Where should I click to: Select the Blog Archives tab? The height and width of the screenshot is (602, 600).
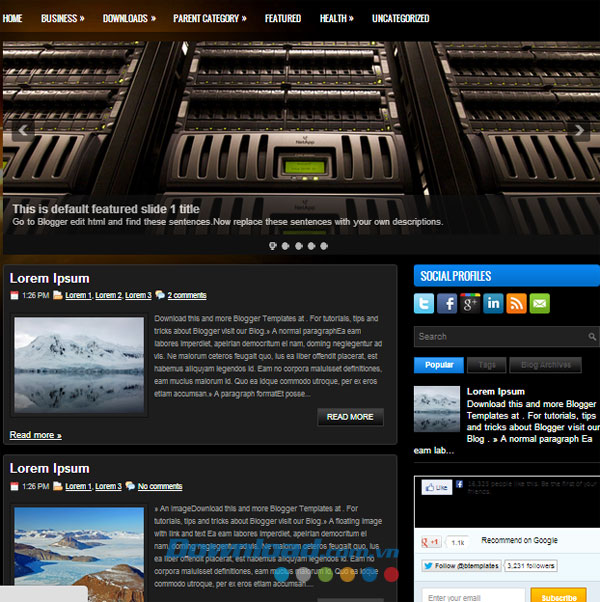tap(544, 365)
